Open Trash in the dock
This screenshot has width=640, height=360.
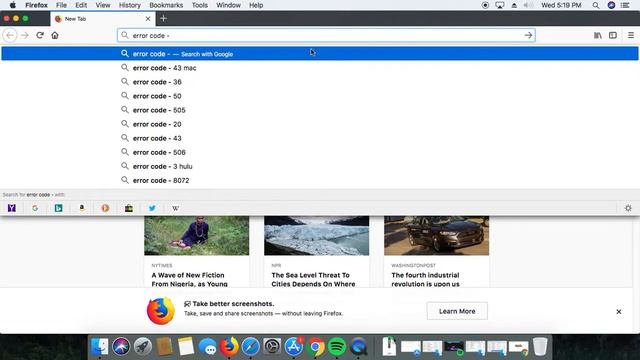(540, 347)
